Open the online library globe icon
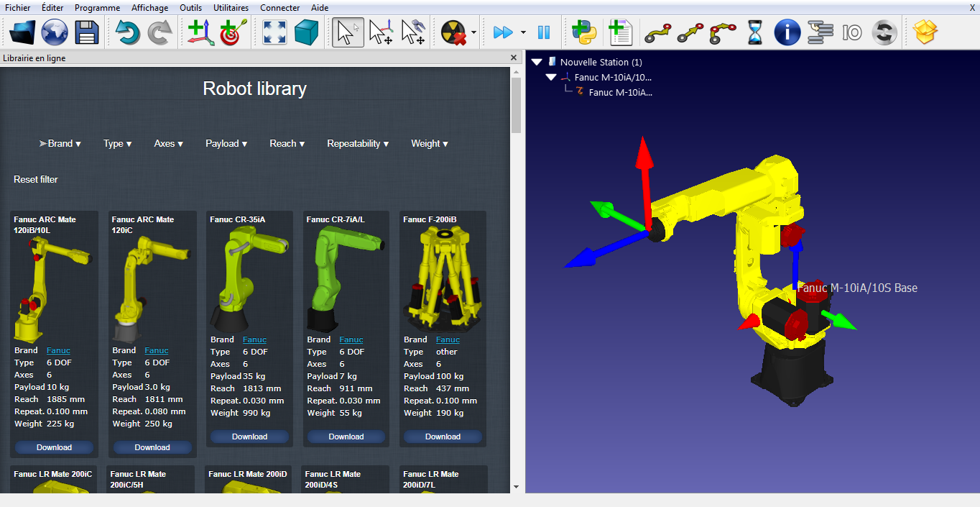The width and height of the screenshot is (980, 507). [x=55, y=32]
